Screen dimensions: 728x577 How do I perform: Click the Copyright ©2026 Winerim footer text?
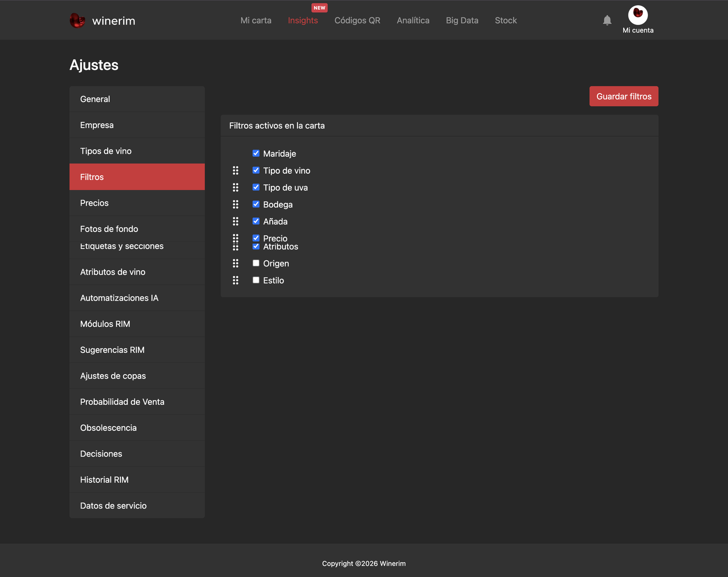pos(364,563)
